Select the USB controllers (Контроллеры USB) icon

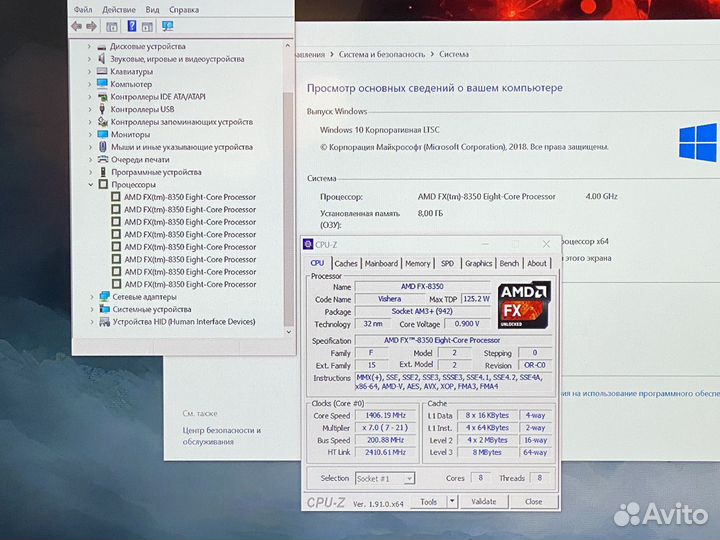(x=102, y=109)
